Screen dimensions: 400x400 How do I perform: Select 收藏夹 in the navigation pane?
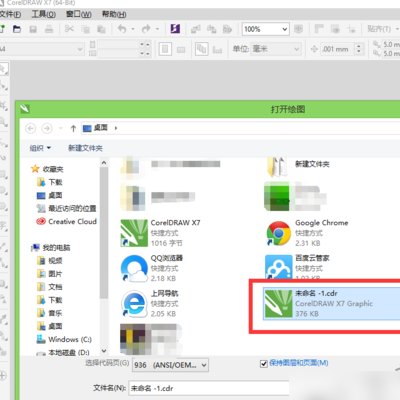(x=53, y=169)
